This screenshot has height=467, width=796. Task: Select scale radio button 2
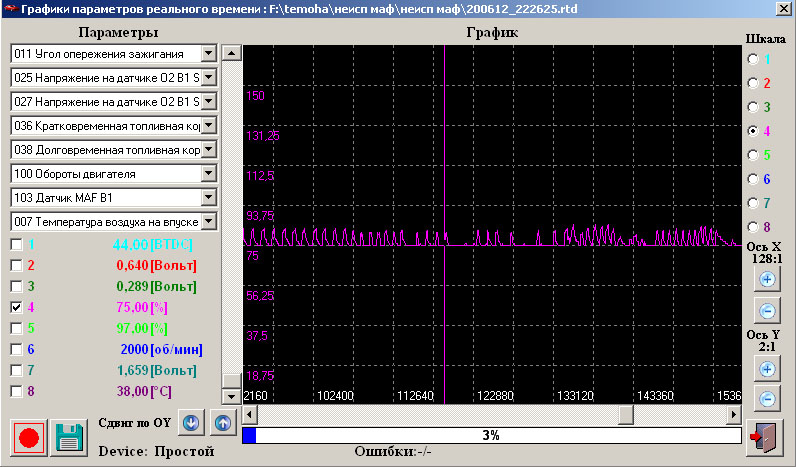[x=753, y=83]
